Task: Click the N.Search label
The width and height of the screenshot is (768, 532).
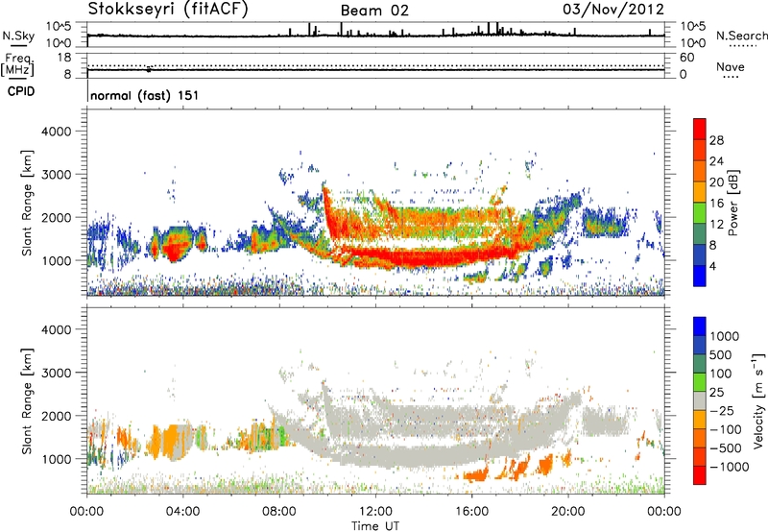Action: point(741,36)
